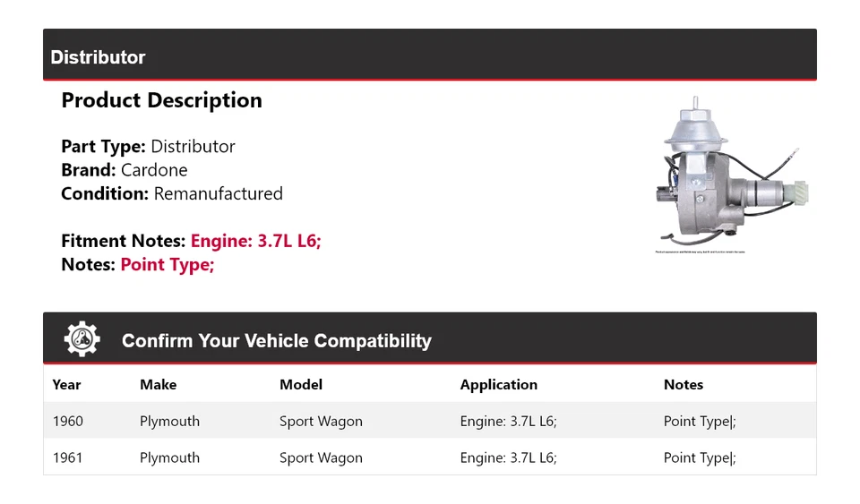Click the Make column header
Image resolution: width=860 pixels, height=504 pixels.
158,385
